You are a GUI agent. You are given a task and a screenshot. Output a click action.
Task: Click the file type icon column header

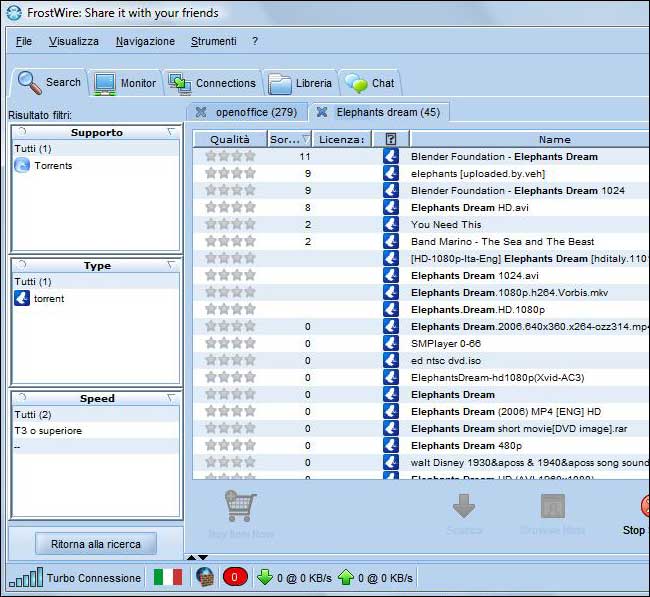391,139
